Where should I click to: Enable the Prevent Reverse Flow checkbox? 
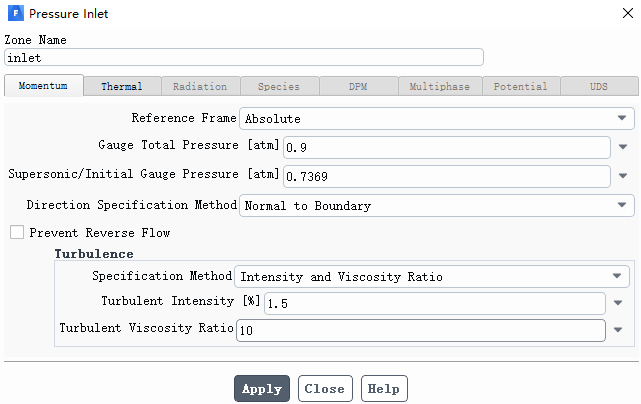[x=17, y=232]
